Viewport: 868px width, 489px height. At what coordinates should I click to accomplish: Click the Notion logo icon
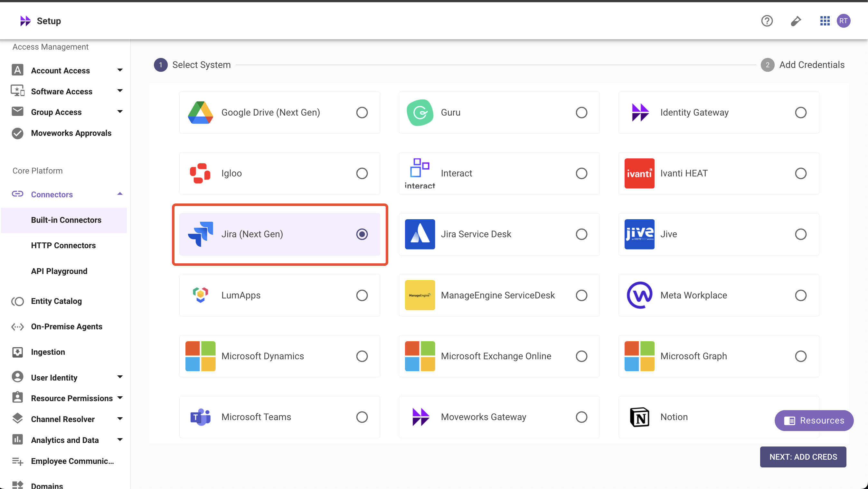[x=639, y=417]
